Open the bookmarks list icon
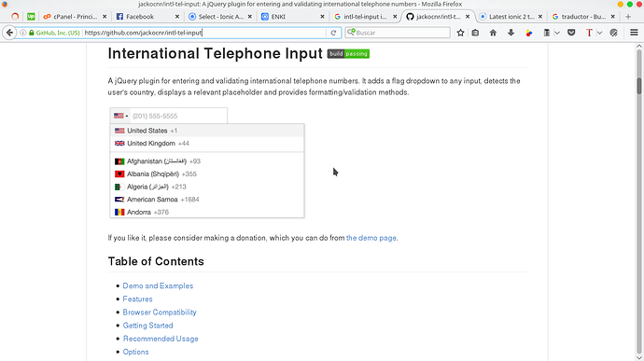 (x=475, y=33)
